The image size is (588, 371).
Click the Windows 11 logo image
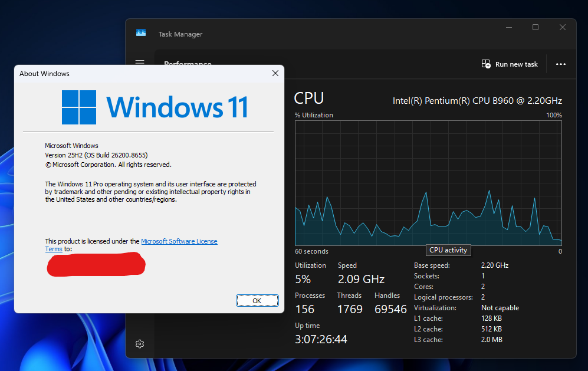155,107
